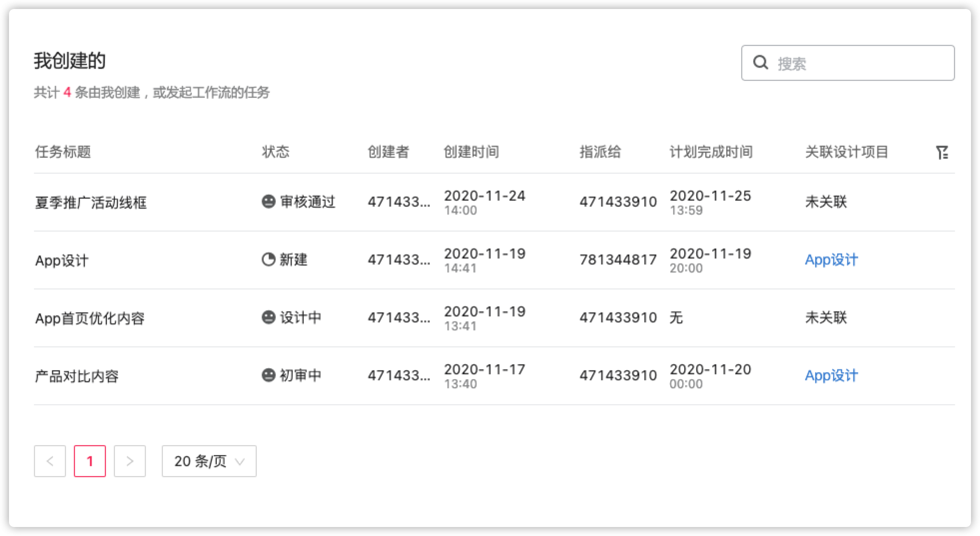
Task: Click status text 设计中
Action: click(x=301, y=317)
